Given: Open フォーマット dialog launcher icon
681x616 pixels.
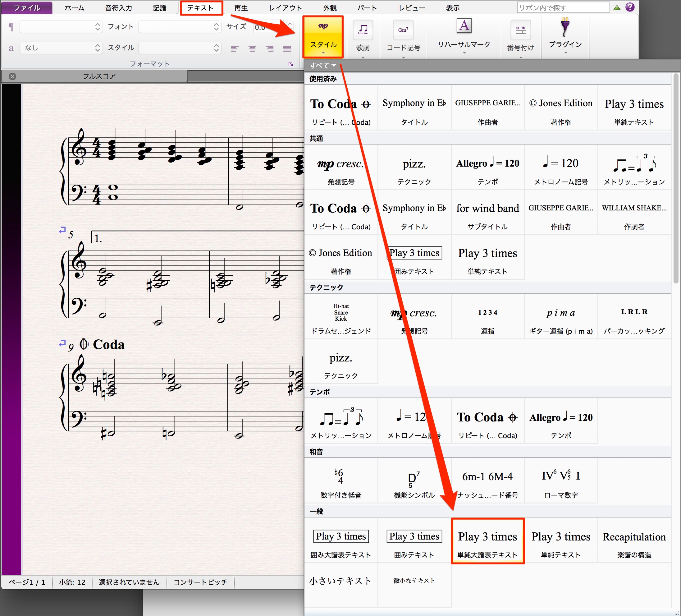Looking at the screenshot, I should click(291, 64).
